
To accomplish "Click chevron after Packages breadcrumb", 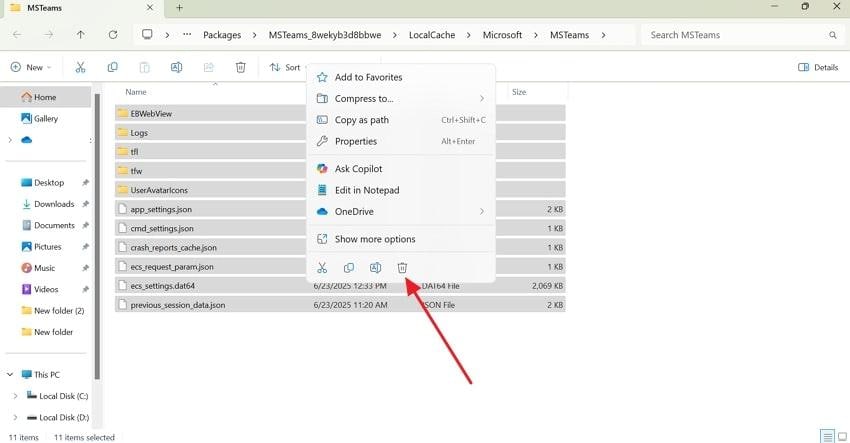I will pos(254,35).
